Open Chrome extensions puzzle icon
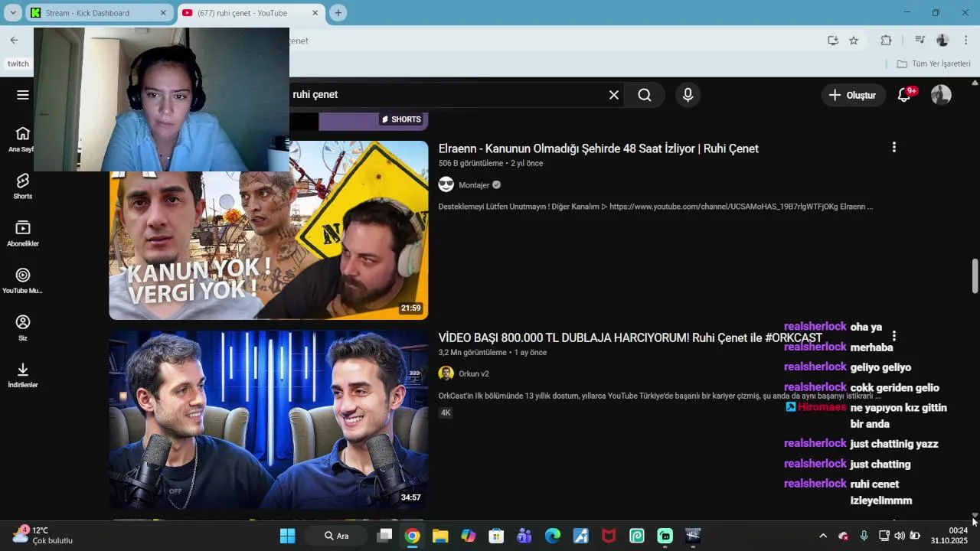 tap(886, 41)
